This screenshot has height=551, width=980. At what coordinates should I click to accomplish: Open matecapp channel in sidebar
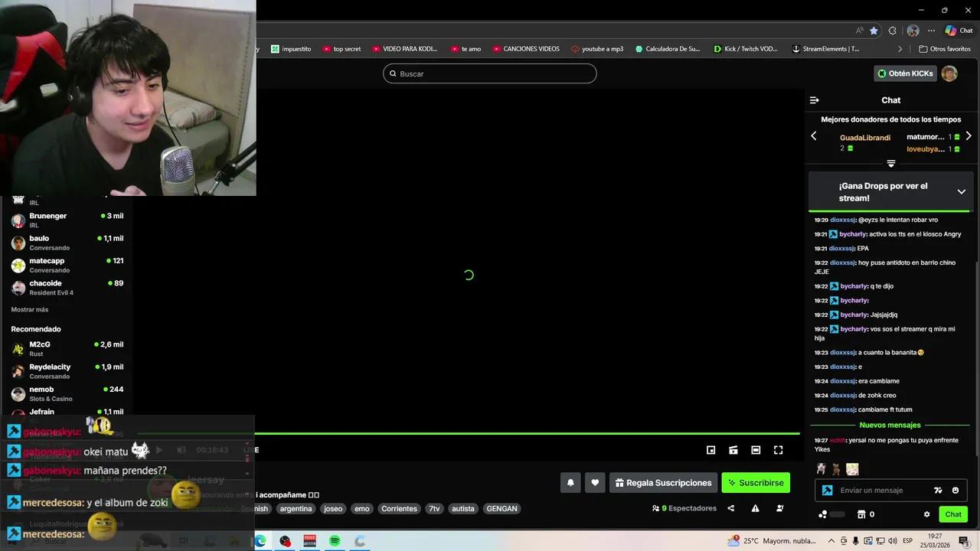click(x=67, y=265)
